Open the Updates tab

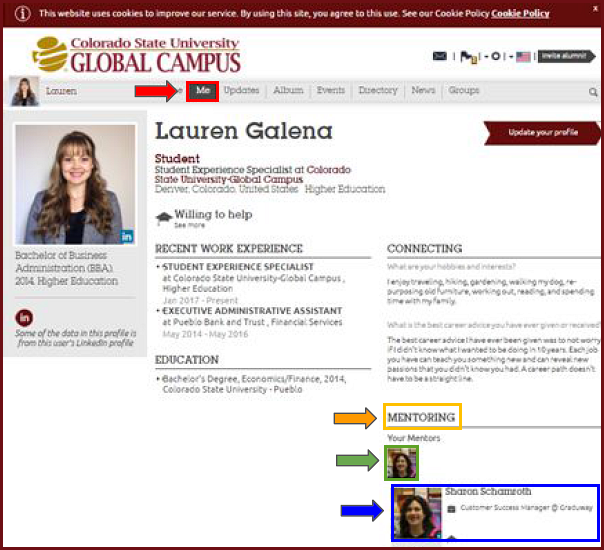click(x=242, y=91)
